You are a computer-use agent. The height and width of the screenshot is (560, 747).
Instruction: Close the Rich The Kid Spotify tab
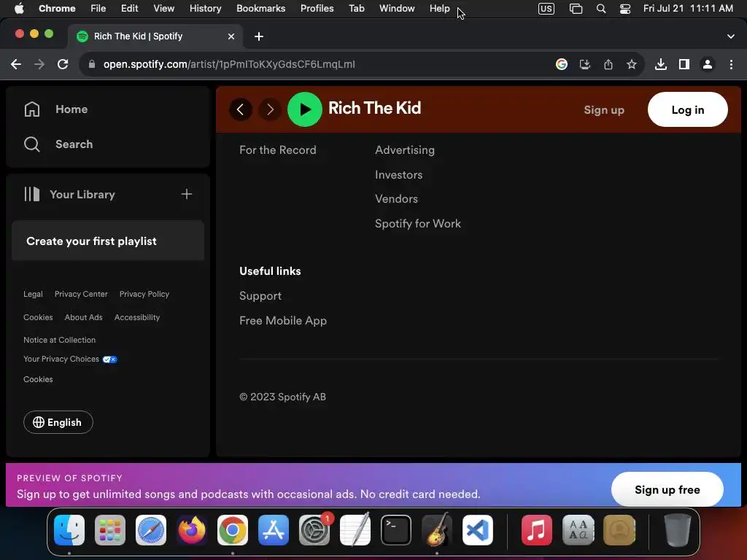[231, 36]
